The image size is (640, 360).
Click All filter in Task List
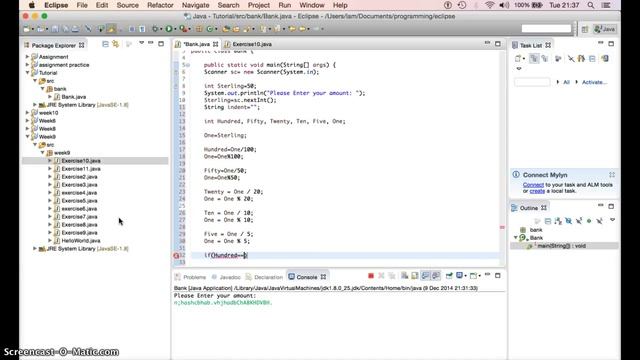[566, 82]
